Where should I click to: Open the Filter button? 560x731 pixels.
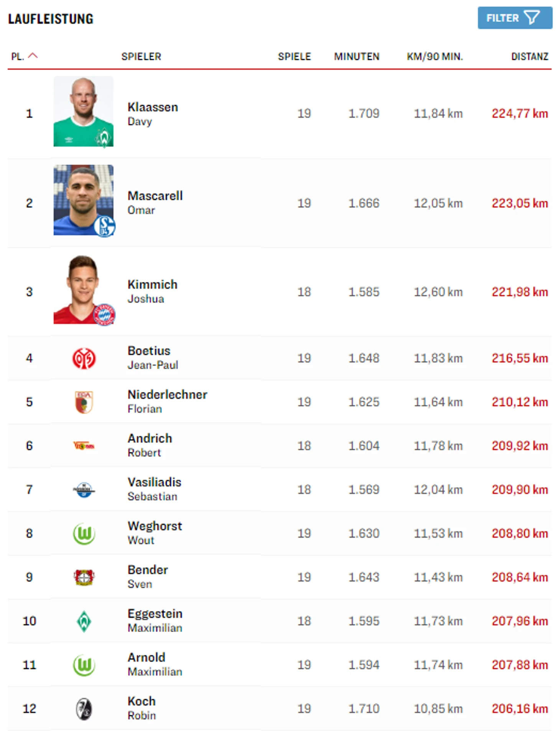514,18
